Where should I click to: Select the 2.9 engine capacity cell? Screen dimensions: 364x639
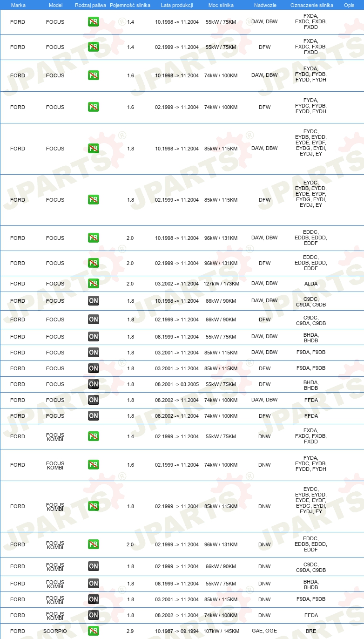pyautogui.click(x=130, y=631)
